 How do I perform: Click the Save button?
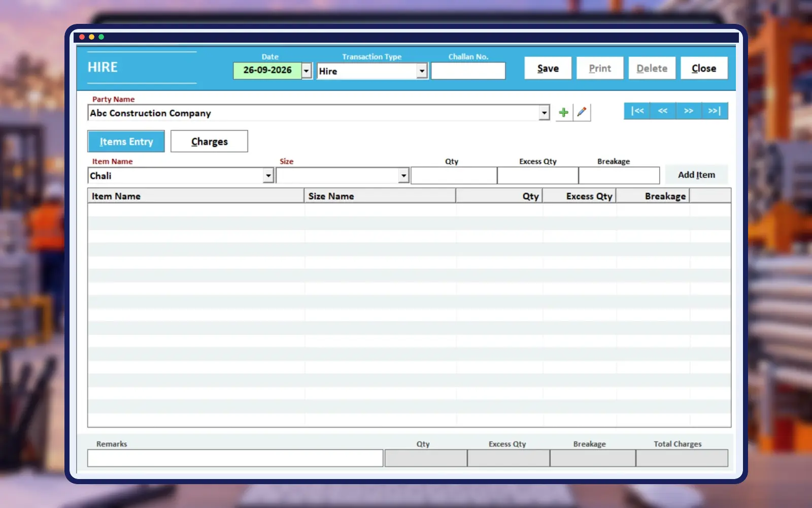548,68
